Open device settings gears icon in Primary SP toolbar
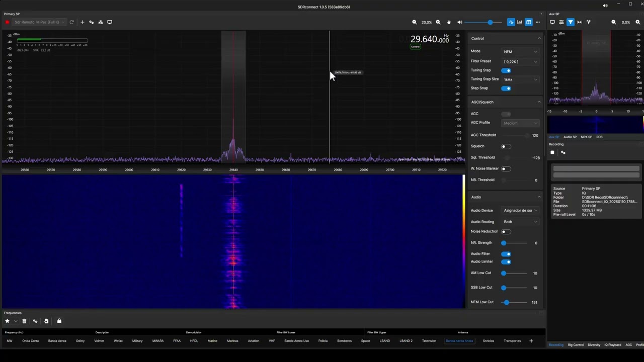Image resolution: width=644 pixels, height=362 pixels. [91, 22]
